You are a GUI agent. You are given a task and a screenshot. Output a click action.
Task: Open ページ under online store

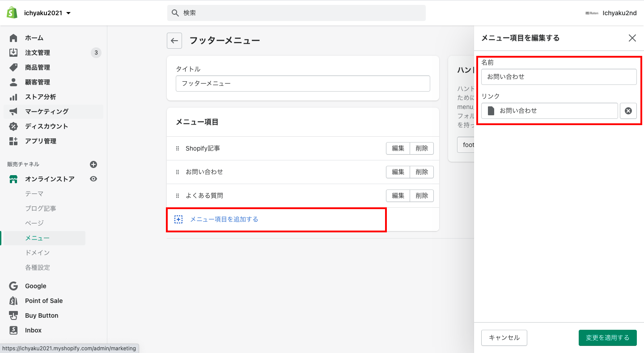(x=34, y=223)
